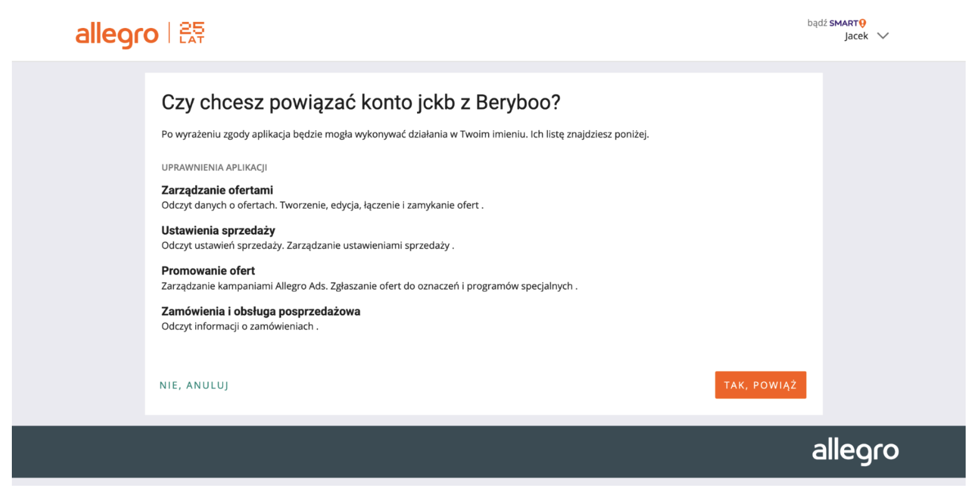Click the description starting "Odczyt ustawień sprzedaży"

click(307, 245)
